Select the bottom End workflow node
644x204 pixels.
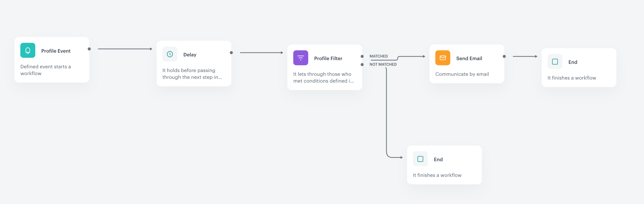444,165
